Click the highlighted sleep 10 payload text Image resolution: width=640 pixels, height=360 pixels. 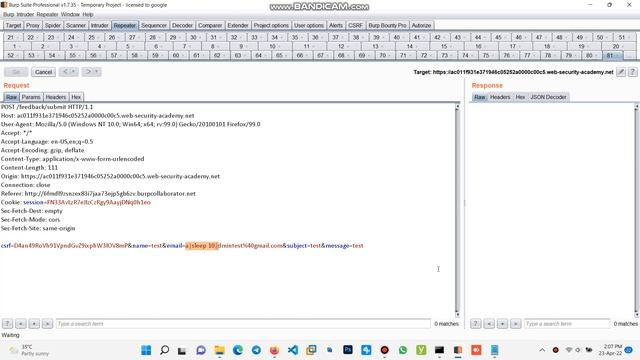point(202,246)
